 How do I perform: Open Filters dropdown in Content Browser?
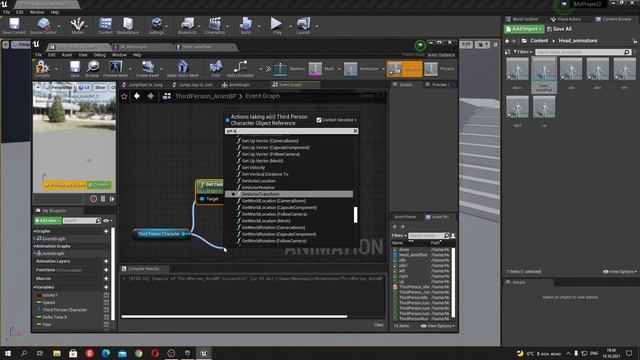click(x=522, y=52)
